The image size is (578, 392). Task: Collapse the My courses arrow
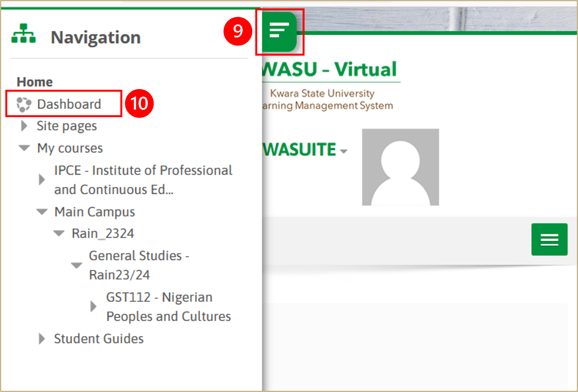click(24, 148)
